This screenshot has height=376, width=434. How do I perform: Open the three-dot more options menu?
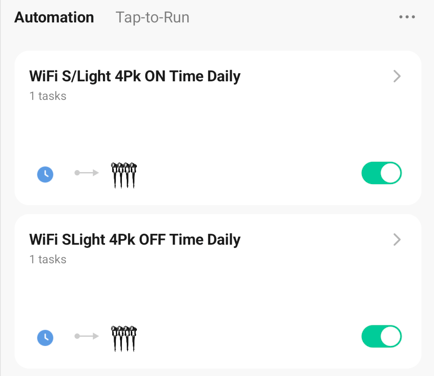pyautogui.click(x=407, y=17)
